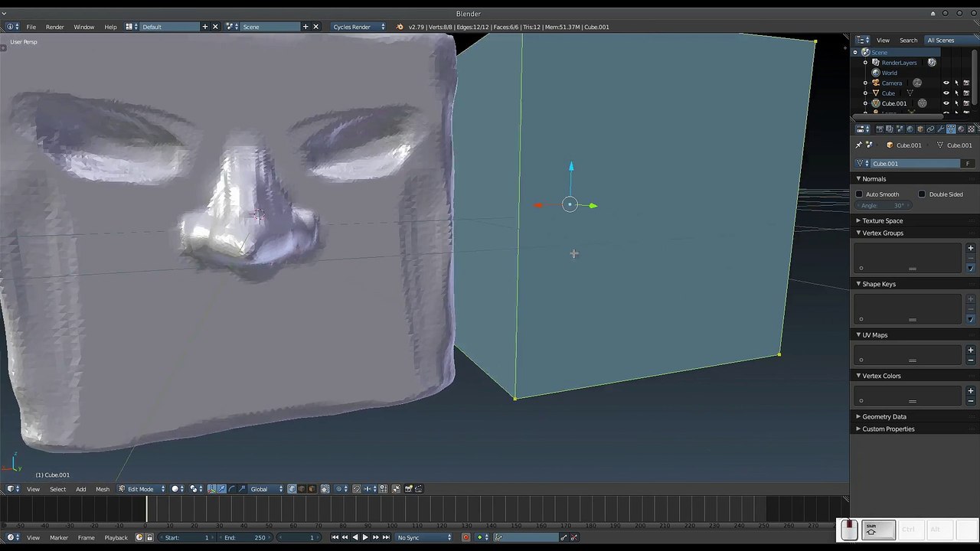Click the End frame field
980x551 pixels.
coord(244,538)
